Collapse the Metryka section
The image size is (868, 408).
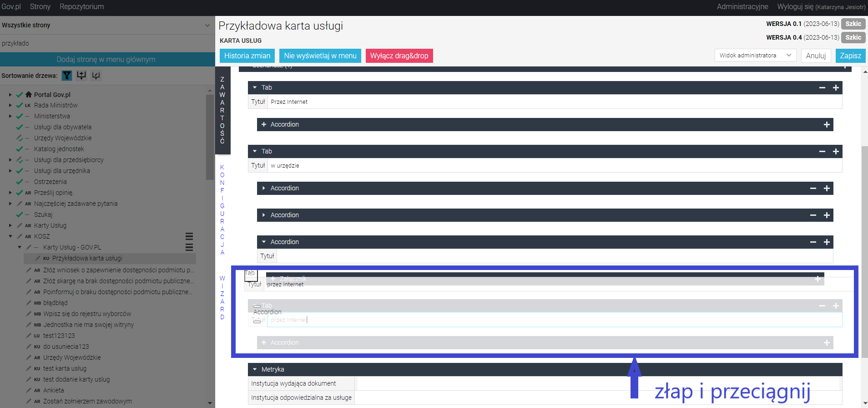[x=255, y=369]
